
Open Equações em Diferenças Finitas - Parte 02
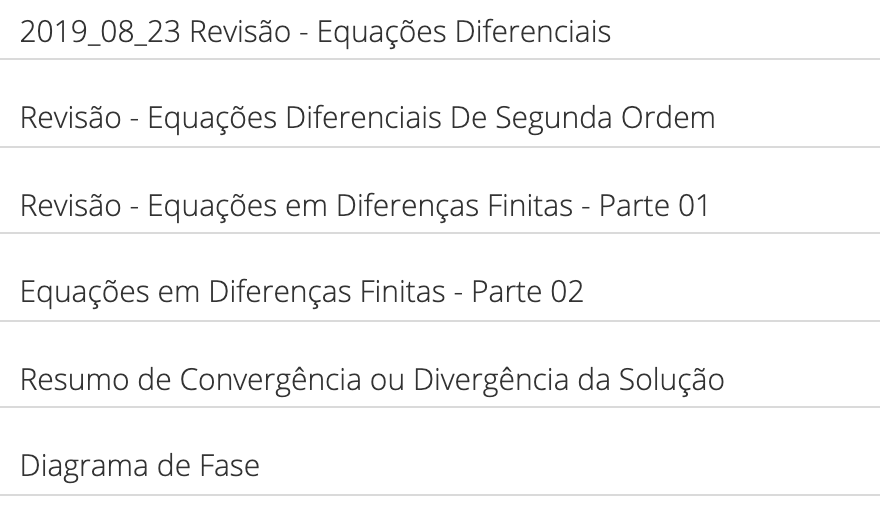click(302, 292)
